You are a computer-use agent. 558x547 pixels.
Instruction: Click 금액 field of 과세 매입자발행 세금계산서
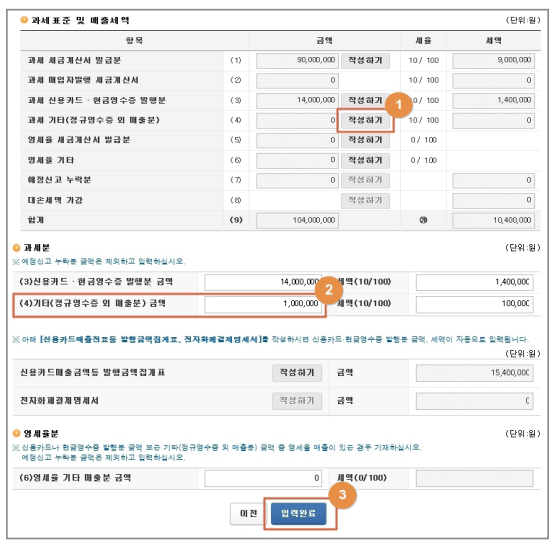pos(298,80)
